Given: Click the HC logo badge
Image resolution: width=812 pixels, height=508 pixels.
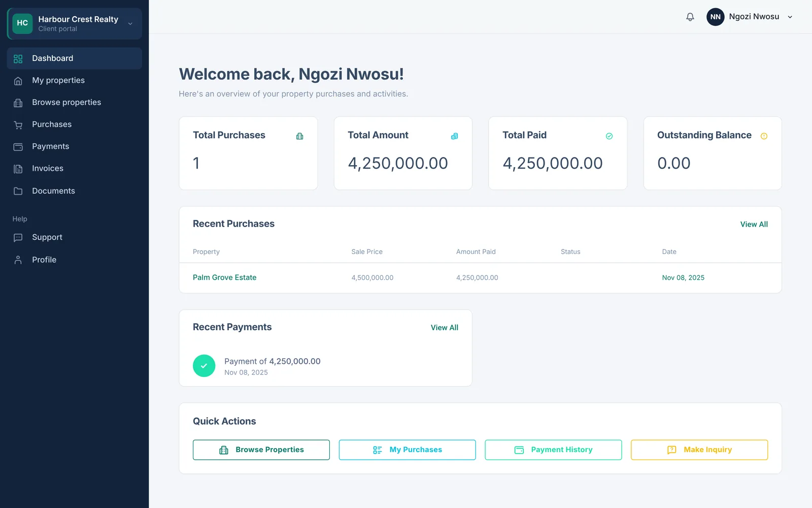Looking at the screenshot, I should click(x=22, y=23).
